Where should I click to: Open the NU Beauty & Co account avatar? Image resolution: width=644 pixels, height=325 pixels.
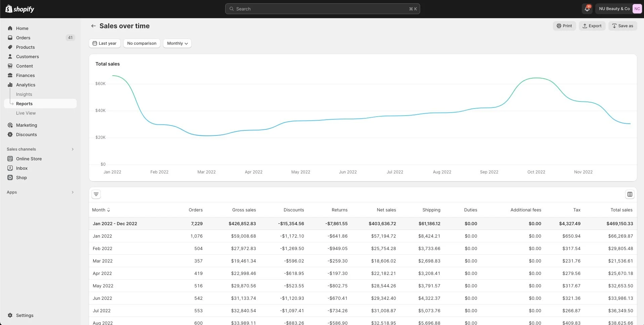pos(637,9)
